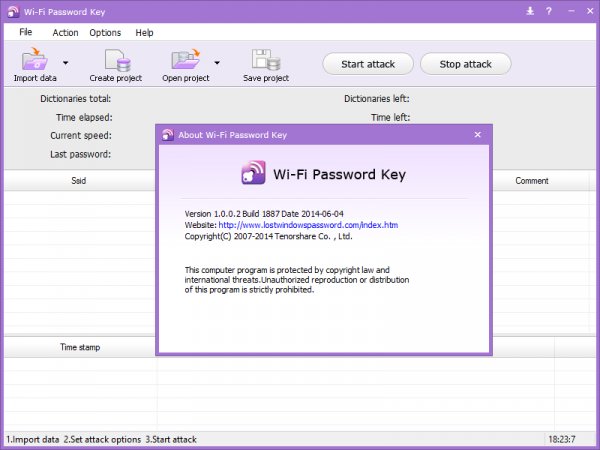Click the Wi-Fi Password Key logo in About dialog
This screenshot has height=450, width=600.
click(x=253, y=173)
